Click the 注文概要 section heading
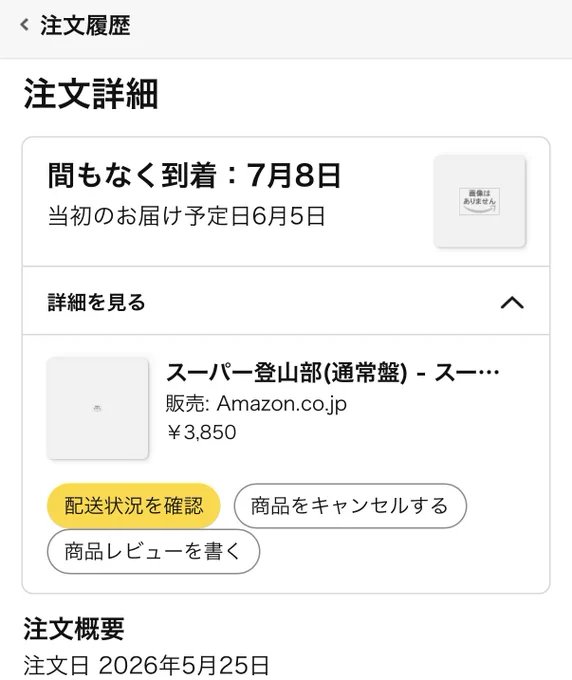The width and height of the screenshot is (572, 680). (74, 629)
